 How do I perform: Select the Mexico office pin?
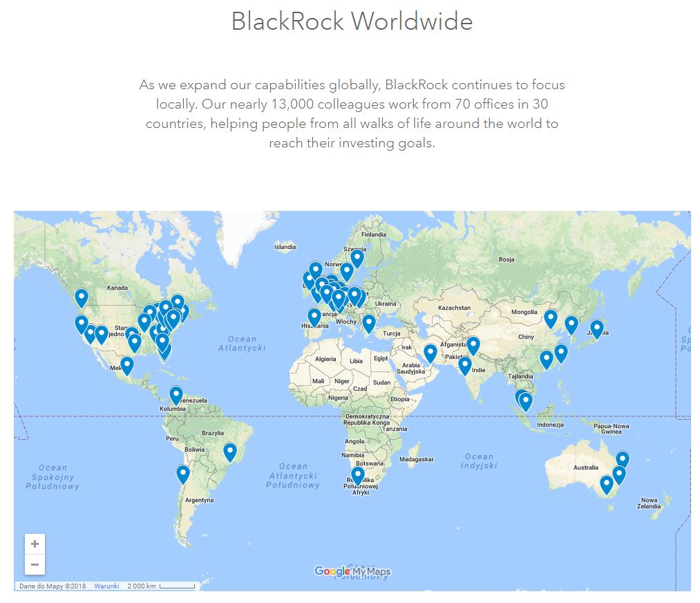pos(127,365)
